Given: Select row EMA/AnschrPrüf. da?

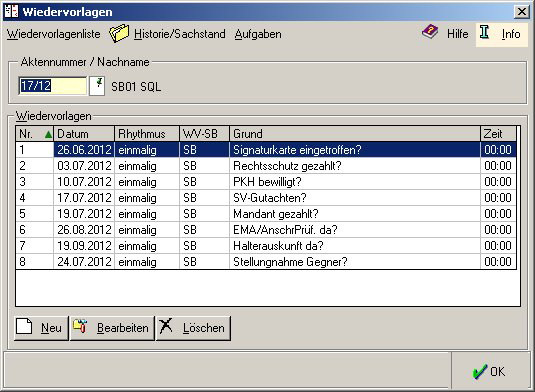Looking at the screenshot, I should pyautogui.click(x=266, y=230).
